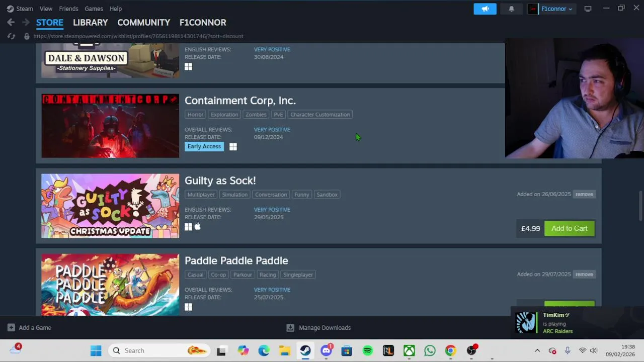Click the Conversation tag
The image size is (644, 362).
(x=271, y=195)
